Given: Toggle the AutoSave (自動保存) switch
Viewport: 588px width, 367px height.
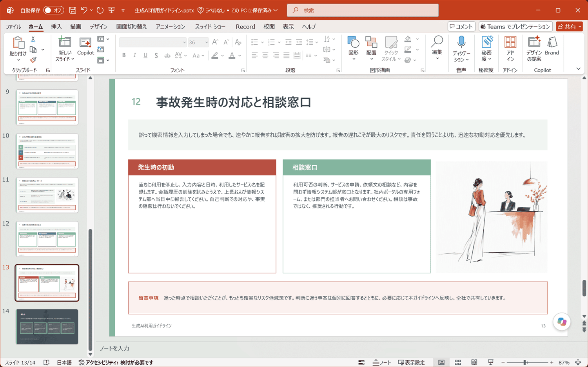Looking at the screenshot, I should [54, 10].
